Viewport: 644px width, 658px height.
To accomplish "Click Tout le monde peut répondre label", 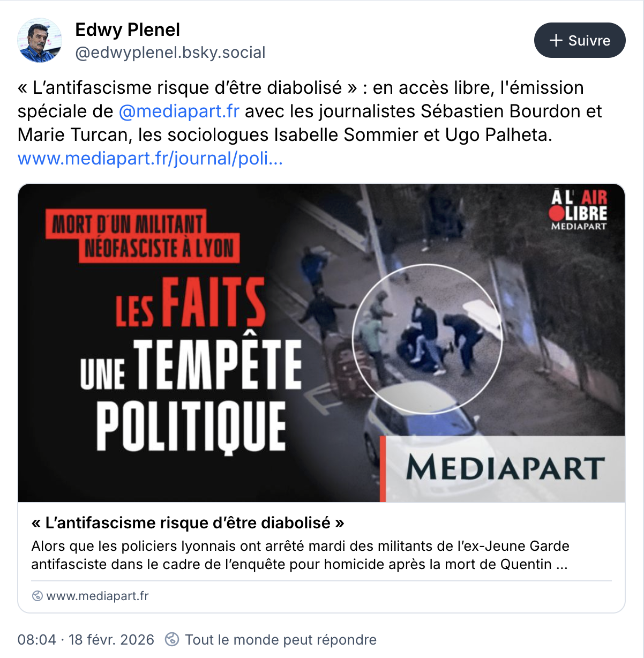I will (281, 640).
